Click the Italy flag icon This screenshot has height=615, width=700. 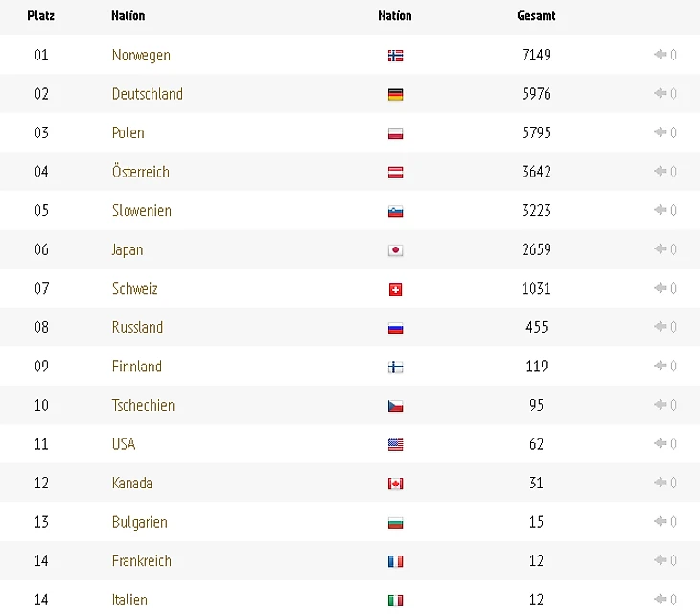pos(395,600)
